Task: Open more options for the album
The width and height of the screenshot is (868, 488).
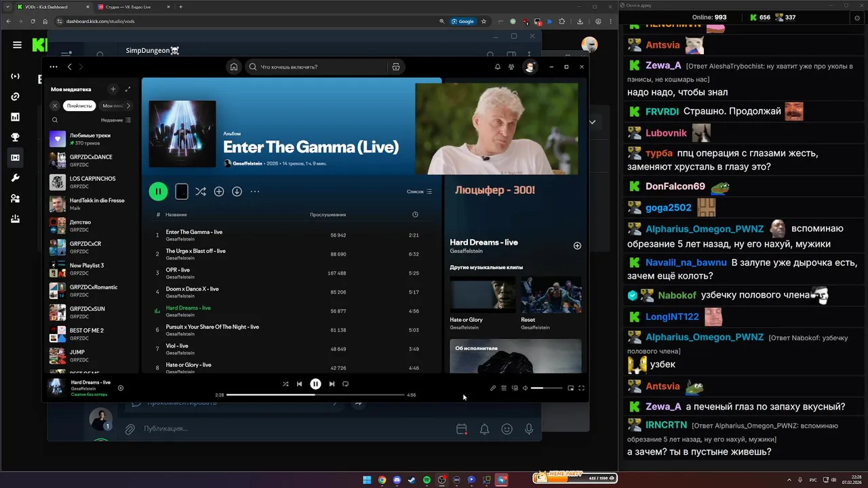Action: [255, 192]
